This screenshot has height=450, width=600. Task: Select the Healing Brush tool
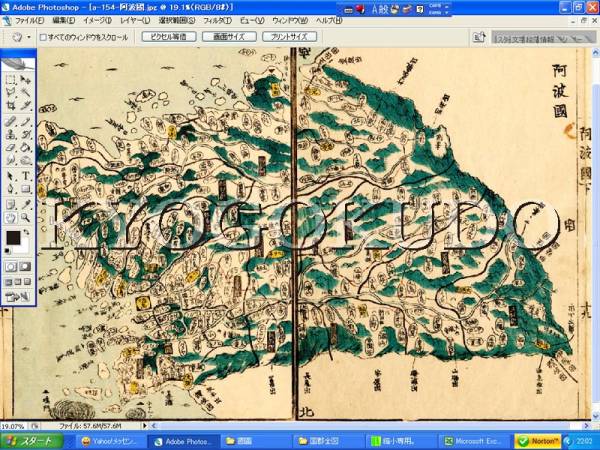click(11, 122)
